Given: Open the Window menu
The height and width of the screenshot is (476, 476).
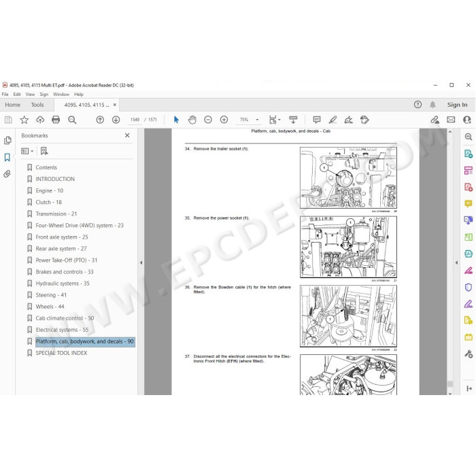Looking at the screenshot, I should point(61,95).
